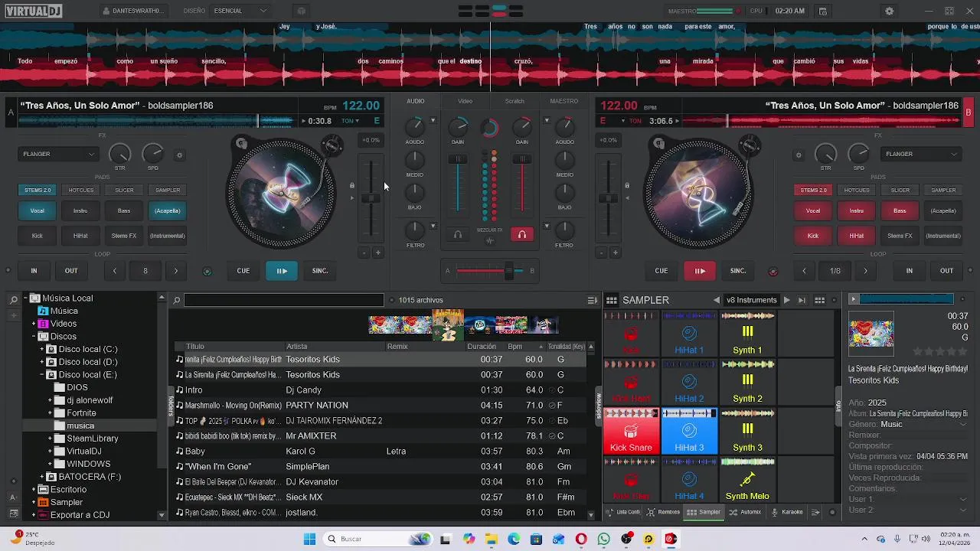The height and width of the screenshot is (551, 980).
Task: Click left deck CUE button
Action: (243, 270)
